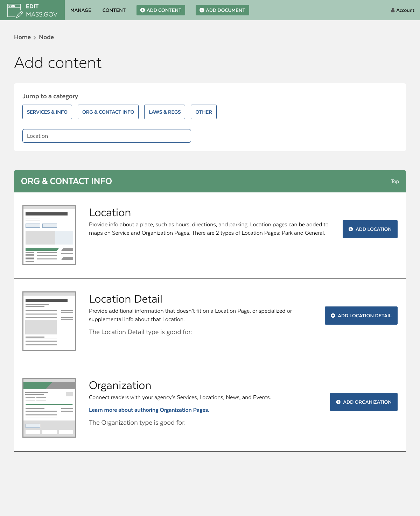Click the Home breadcrumb link
420x516 pixels.
(x=22, y=37)
